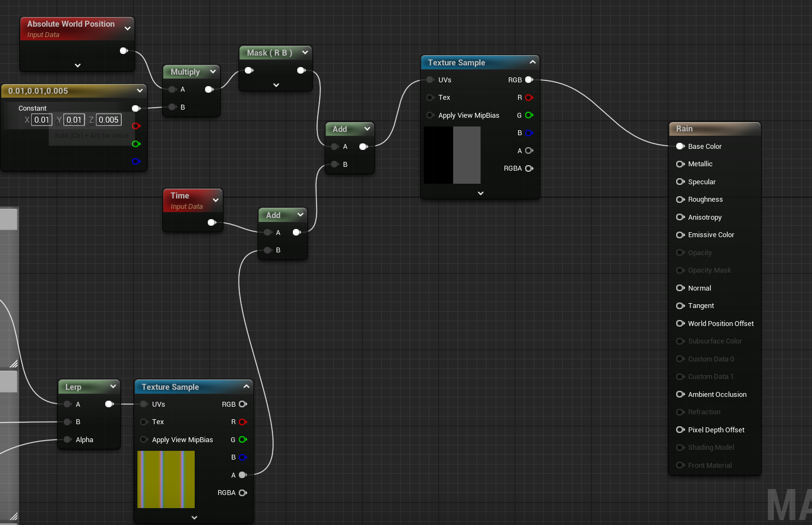Expand the bottom chevron of Mask (R B) node
This screenshot has height=525, width=812.
(x=276, y=85)
